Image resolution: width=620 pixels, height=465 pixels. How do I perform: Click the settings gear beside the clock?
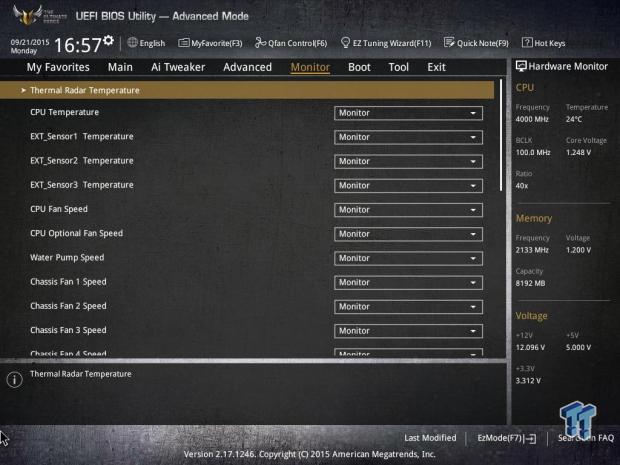tap(108, 40)
